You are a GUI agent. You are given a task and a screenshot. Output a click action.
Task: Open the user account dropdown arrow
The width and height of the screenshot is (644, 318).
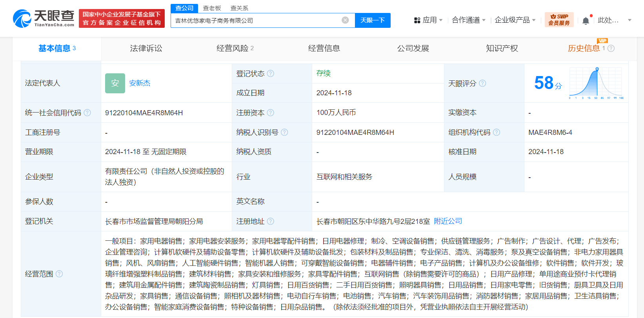(x=629, y=20)
